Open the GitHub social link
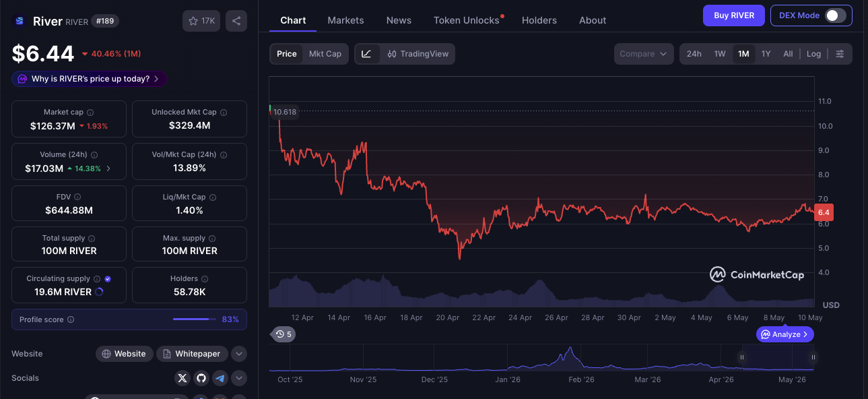 pos(201,378)
